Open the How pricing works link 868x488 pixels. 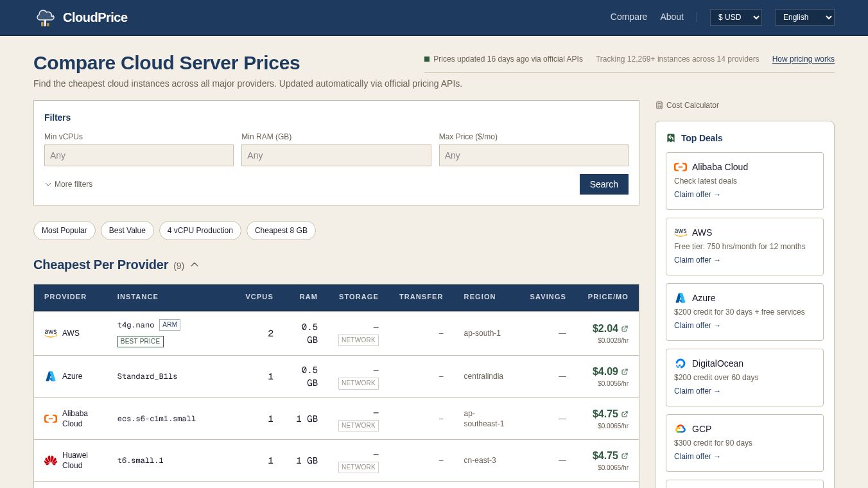coord(803,59)
